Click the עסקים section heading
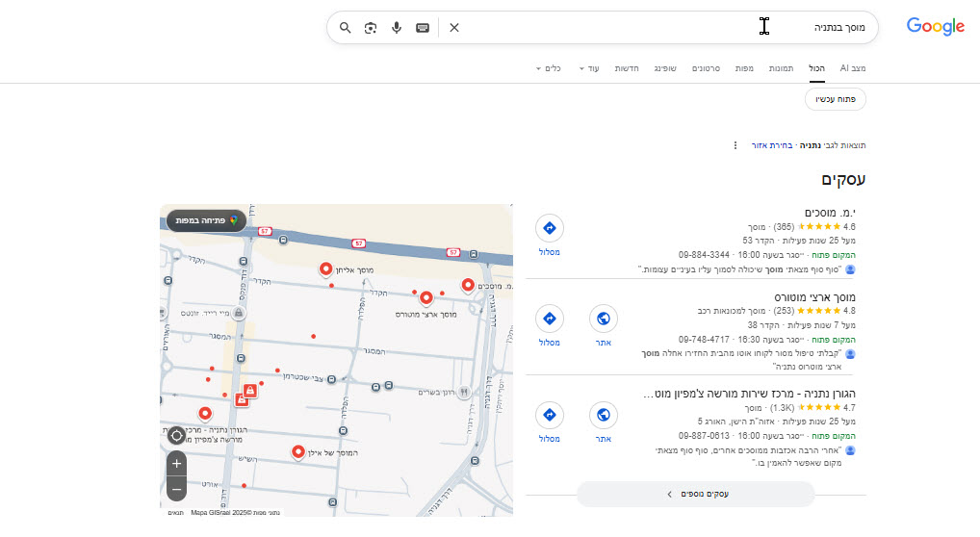Viewport: 980px width, 537px height. tap(843, 180)
